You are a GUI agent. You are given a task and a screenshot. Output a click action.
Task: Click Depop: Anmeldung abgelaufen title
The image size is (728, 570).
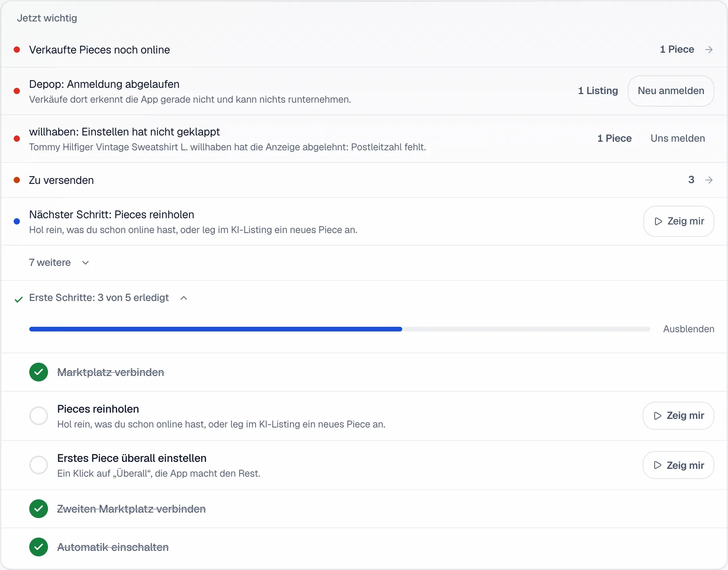[104, 84]
